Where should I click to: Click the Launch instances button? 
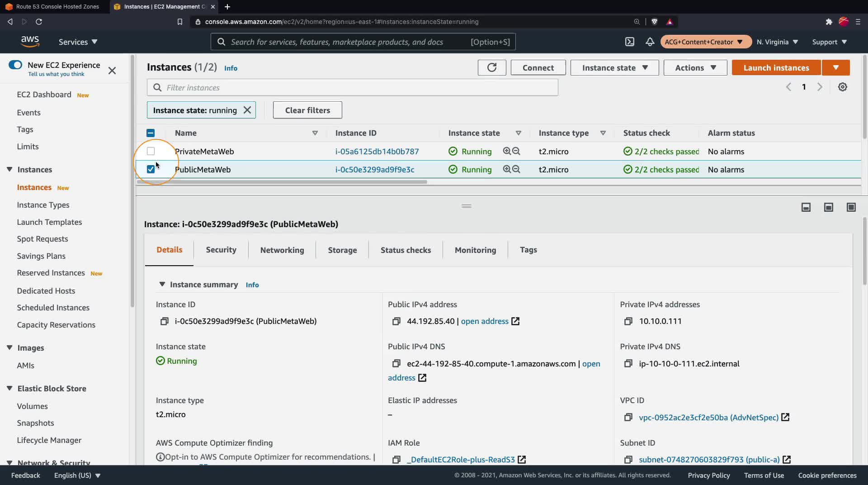coord(776,67)
